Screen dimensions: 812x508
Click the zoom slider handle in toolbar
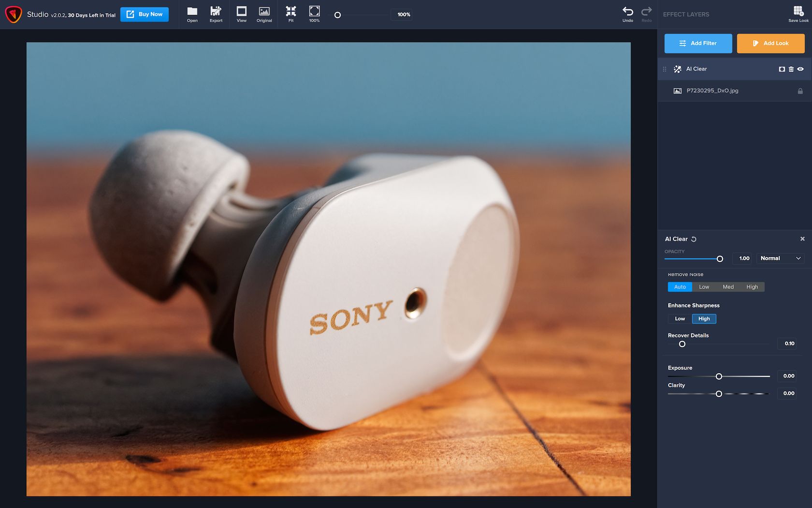(337, 15)
